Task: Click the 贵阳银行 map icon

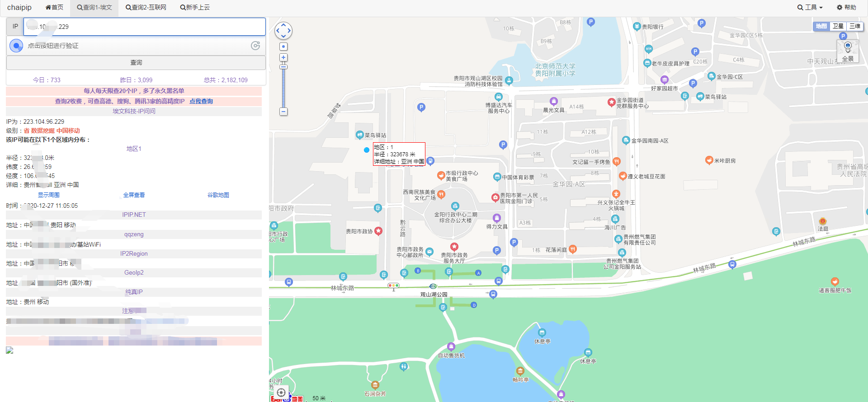Action: tap(637, 26)
